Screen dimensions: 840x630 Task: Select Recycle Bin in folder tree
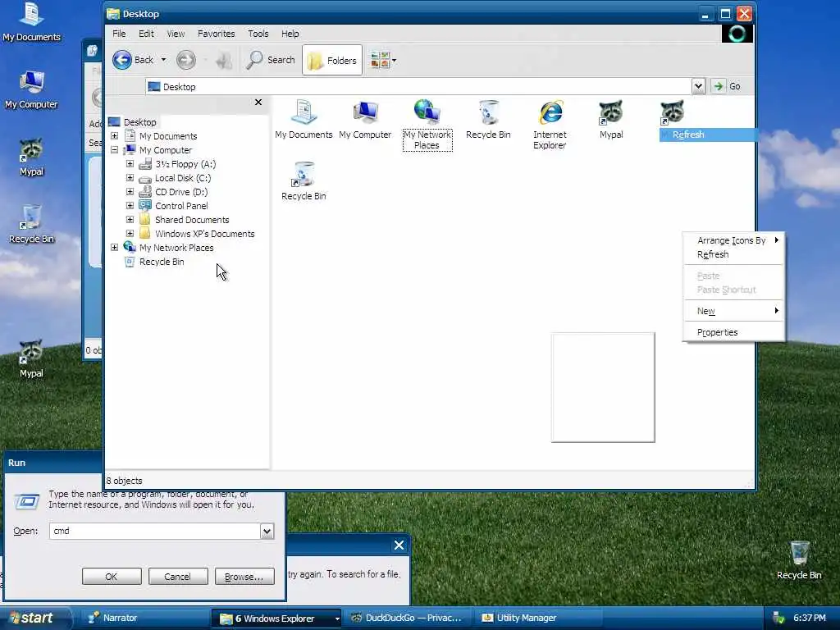(162, 262)
